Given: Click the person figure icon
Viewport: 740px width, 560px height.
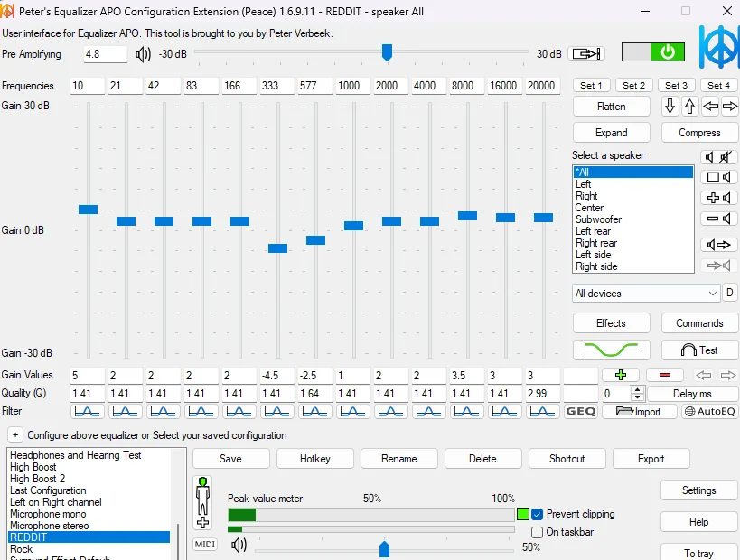Looking at the screenshot, I should pyautogui.click(x=203, y=503).
